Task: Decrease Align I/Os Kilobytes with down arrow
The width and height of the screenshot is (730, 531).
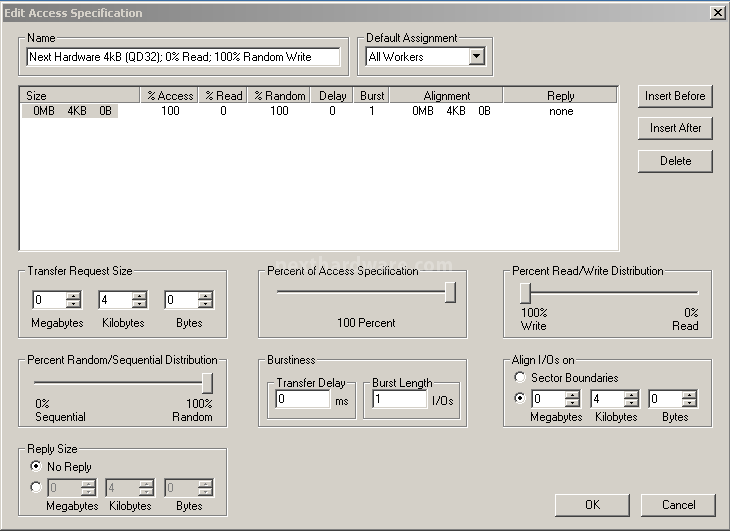Action: tap(631, 403)
